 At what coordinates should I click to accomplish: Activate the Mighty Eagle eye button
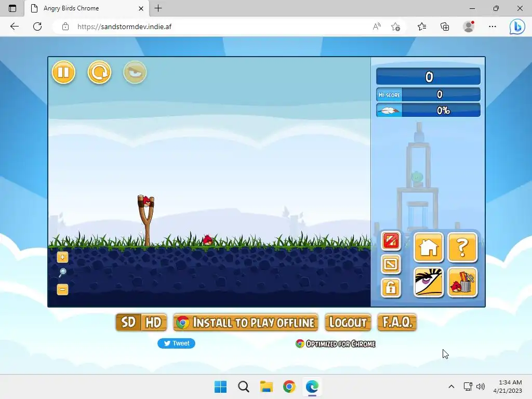pos(135,72)
